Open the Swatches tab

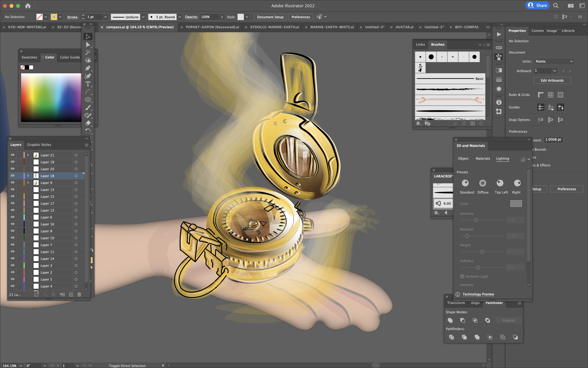point(29,57)
